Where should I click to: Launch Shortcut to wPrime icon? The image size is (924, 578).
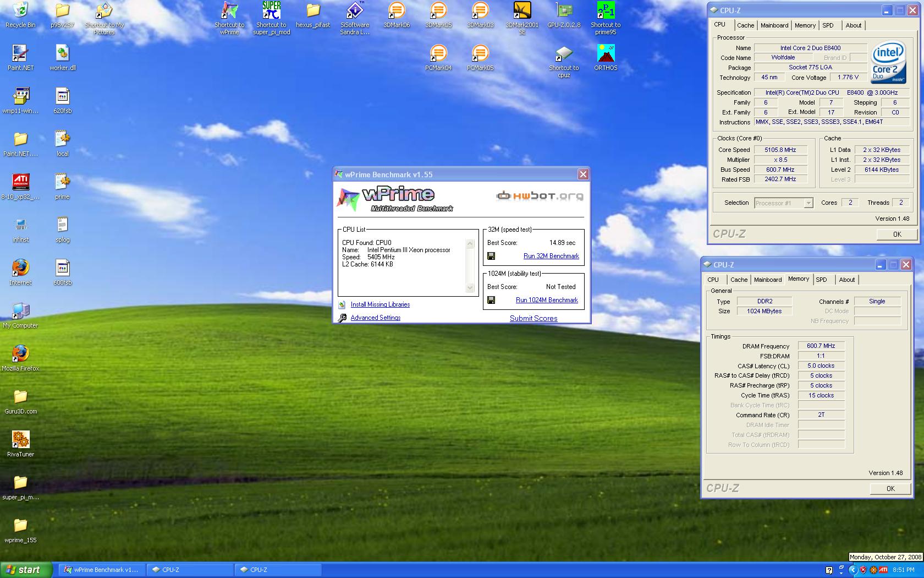coord(229,18)
